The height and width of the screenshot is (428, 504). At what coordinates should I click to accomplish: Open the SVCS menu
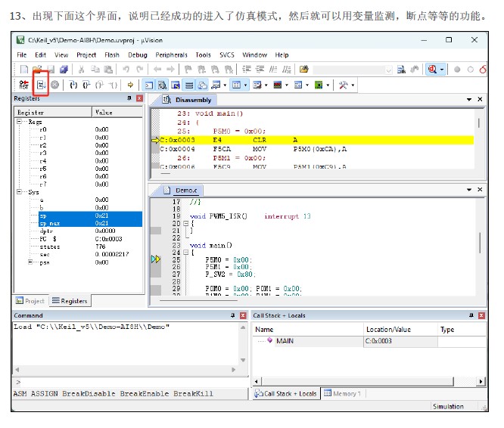point(227,55)
